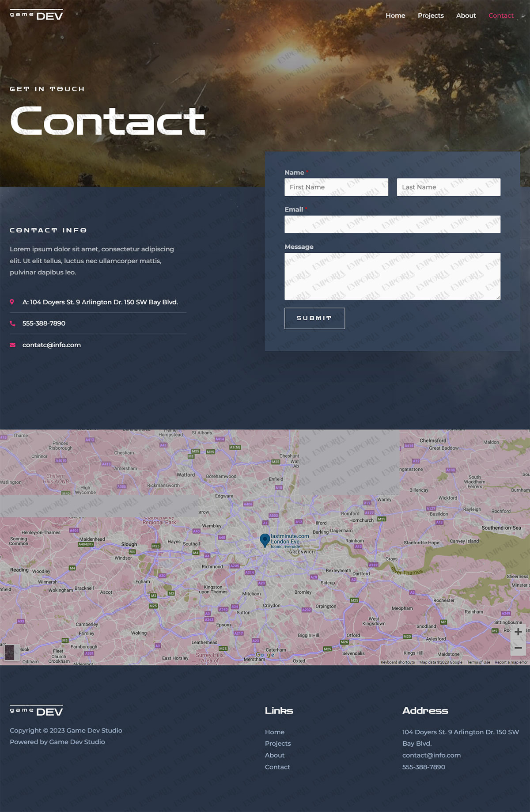Click the pink envelope email icon

click(12, 345)
